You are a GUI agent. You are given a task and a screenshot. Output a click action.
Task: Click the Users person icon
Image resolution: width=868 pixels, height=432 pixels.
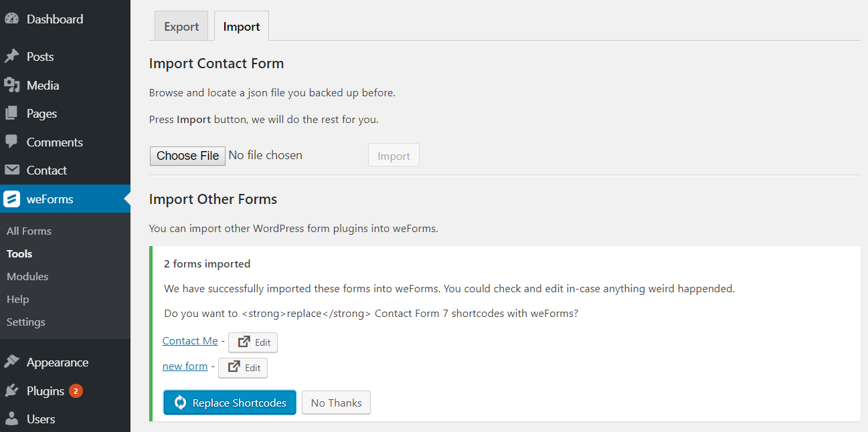[x=11, y=419]
